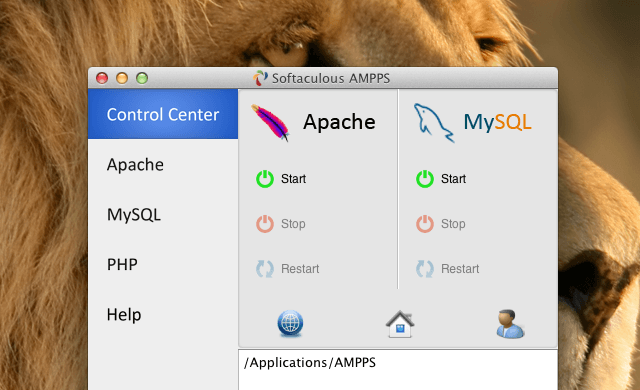Click the Apache heading text

(x=339, y=122)
